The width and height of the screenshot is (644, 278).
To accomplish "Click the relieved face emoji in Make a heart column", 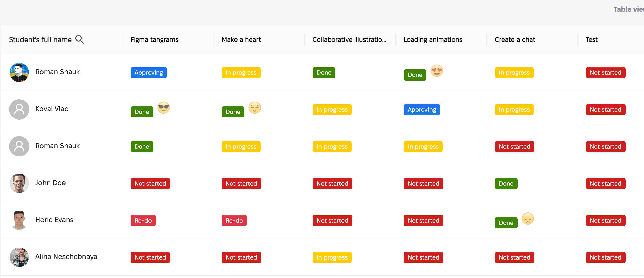I will point(254,108).
